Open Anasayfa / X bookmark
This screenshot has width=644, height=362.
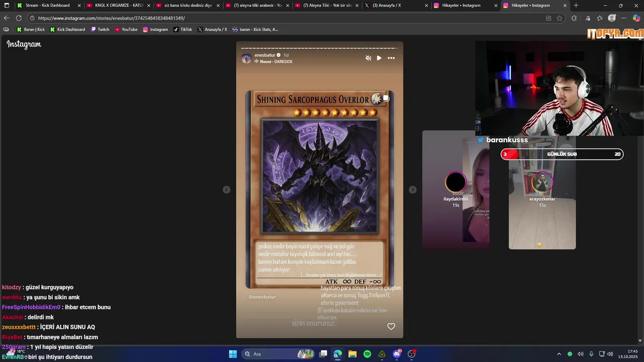(x=212, y=30)
